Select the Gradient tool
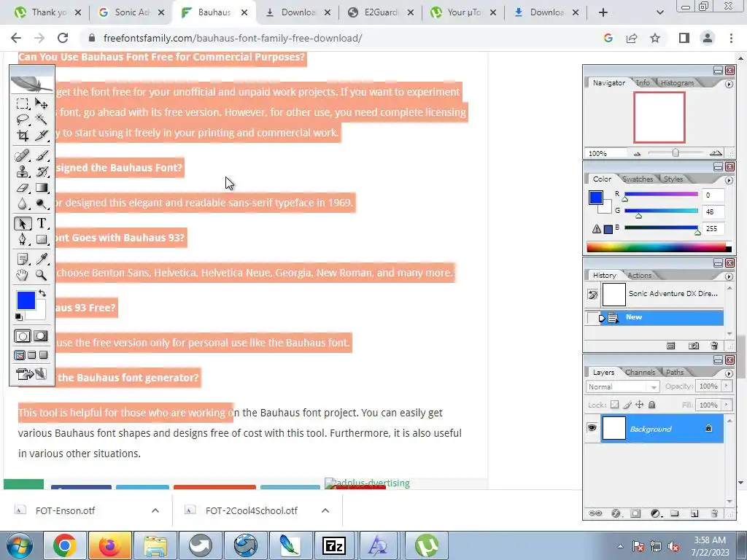Screen dimensions: 747x560 coord(42,187)
